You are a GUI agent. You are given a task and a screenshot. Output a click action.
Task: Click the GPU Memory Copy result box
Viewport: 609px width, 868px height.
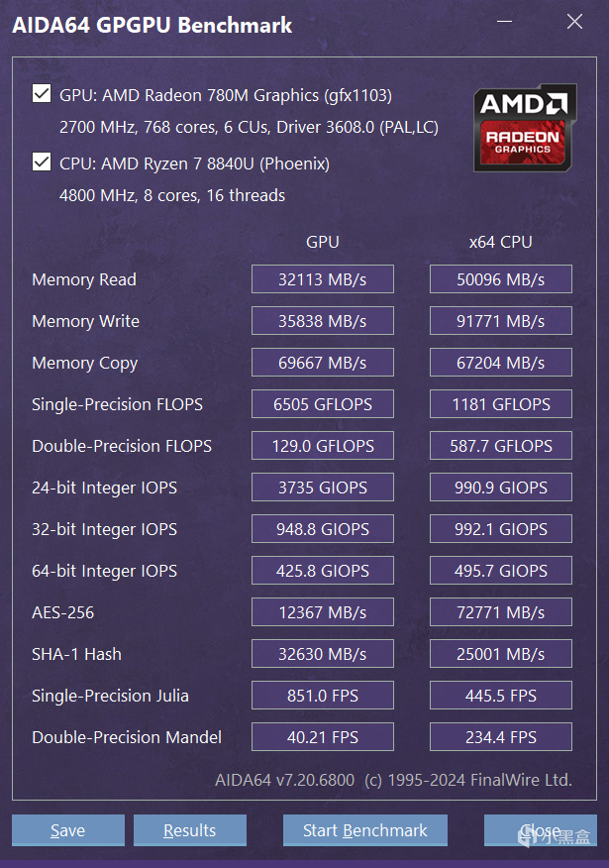tap(322, 363)
